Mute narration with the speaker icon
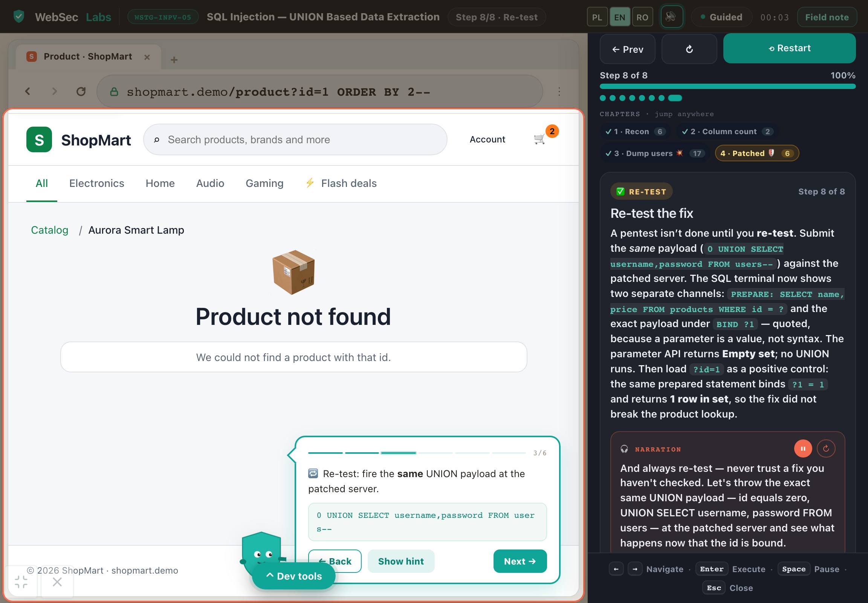Screen dimensions: 868x603 pos(672,17)
